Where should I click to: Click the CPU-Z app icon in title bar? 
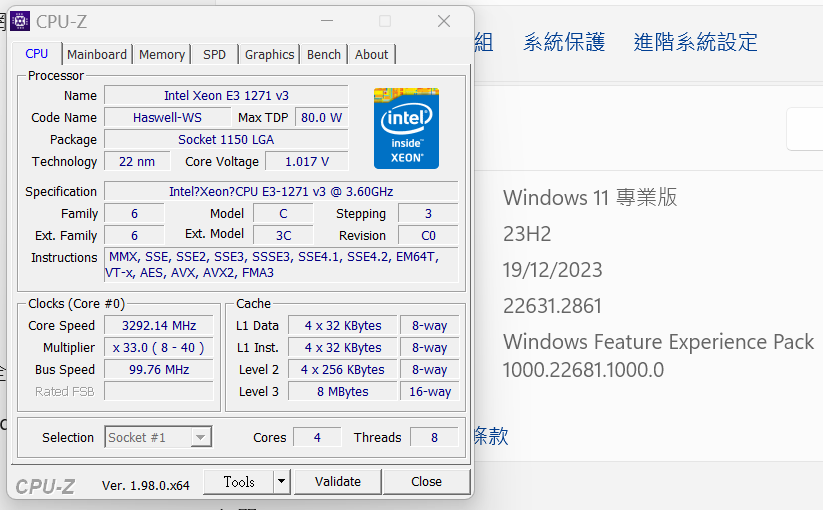pos(20,22)
